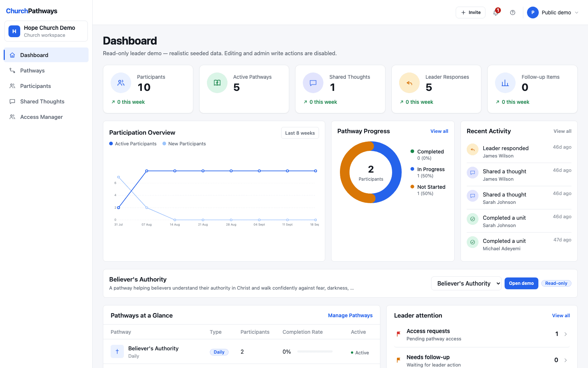Click James Wilson's Shared a thought icon
The image size is (588, 368).
click(x=473, y=173)
